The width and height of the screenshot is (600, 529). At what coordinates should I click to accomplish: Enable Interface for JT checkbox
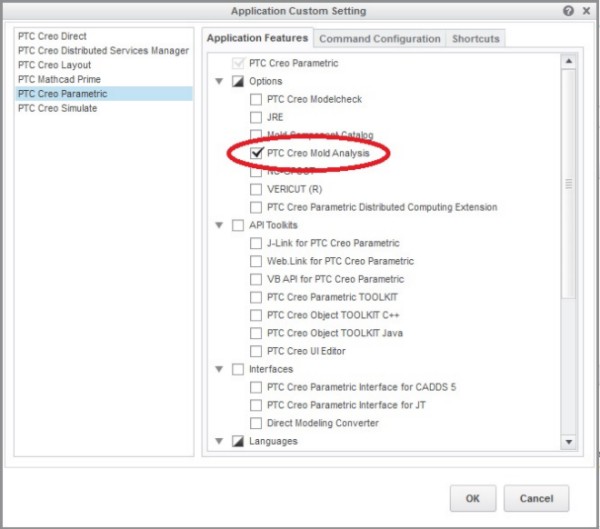tap(256, 405)
